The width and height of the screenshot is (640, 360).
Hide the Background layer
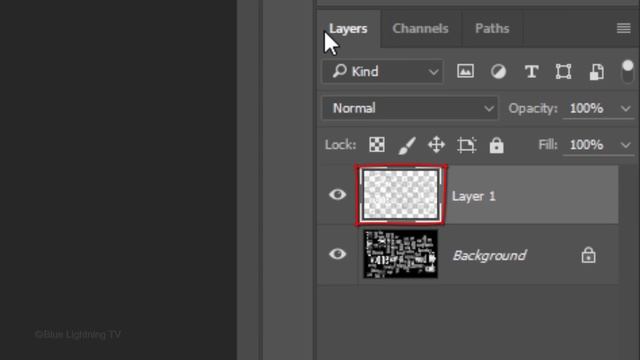338,254
